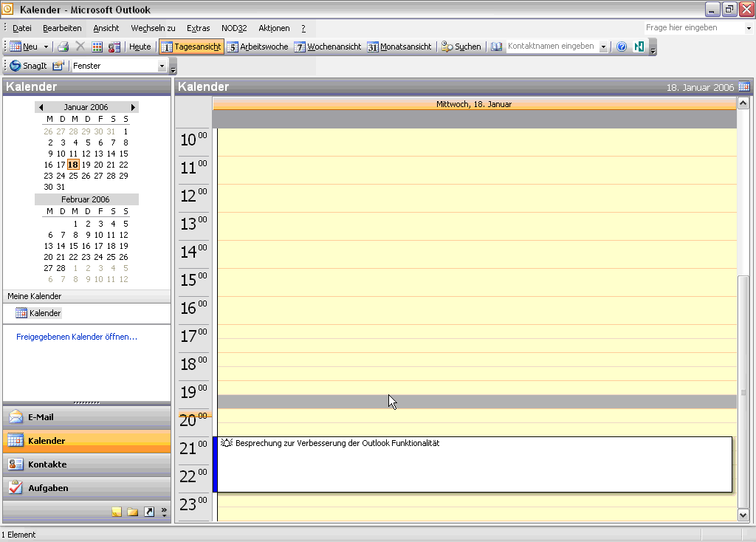Select the Besprechung zur Verbesserung appointment
756x542 pixels.
tap(475, 465)
